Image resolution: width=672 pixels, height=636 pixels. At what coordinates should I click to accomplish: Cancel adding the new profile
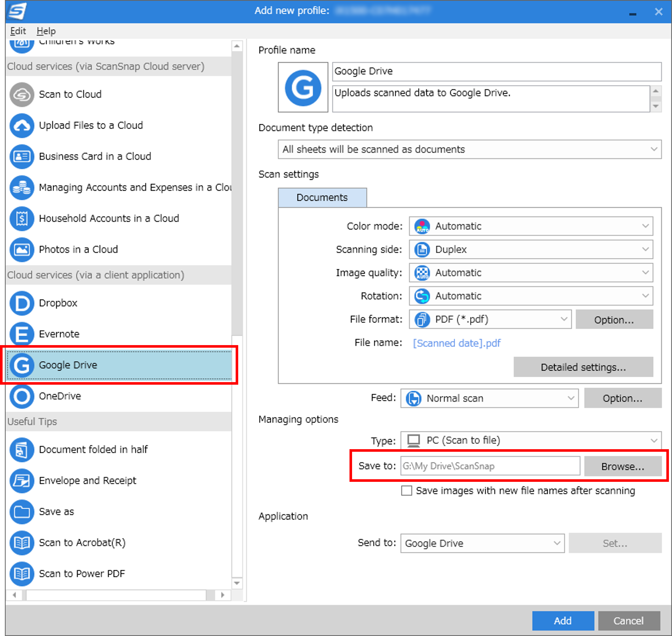(x=629, y=621)
